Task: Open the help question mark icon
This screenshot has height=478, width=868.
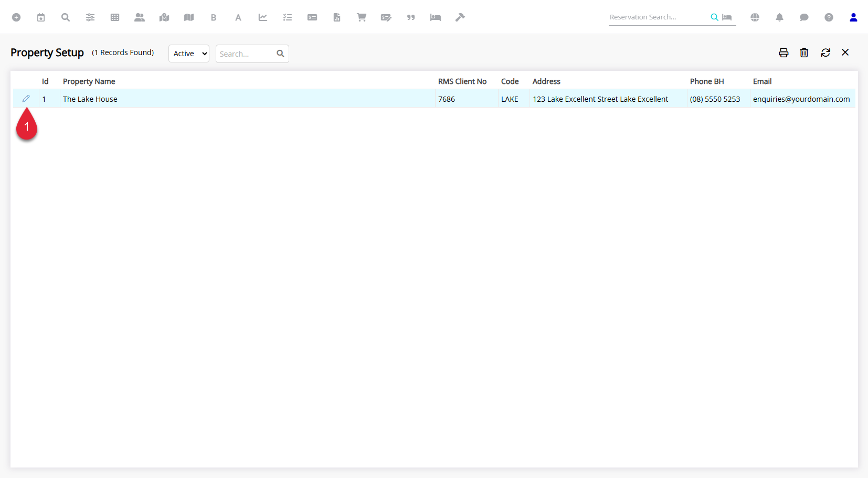Action: [x=829, y=17]
